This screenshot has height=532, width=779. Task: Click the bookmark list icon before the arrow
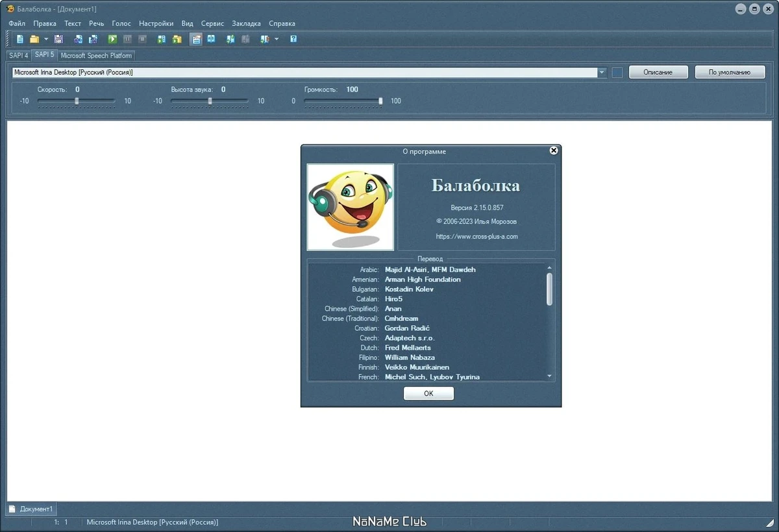click(x=265, y=39)
